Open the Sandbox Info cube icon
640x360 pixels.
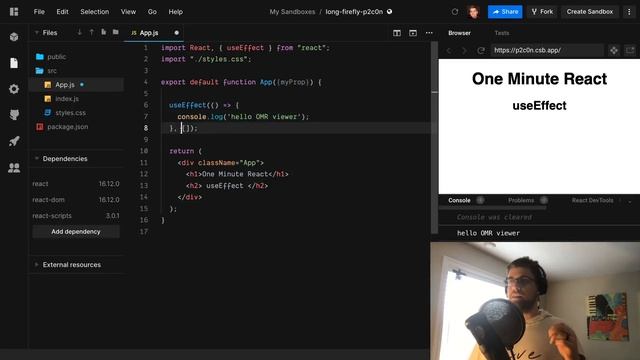(x=14, y=37)
